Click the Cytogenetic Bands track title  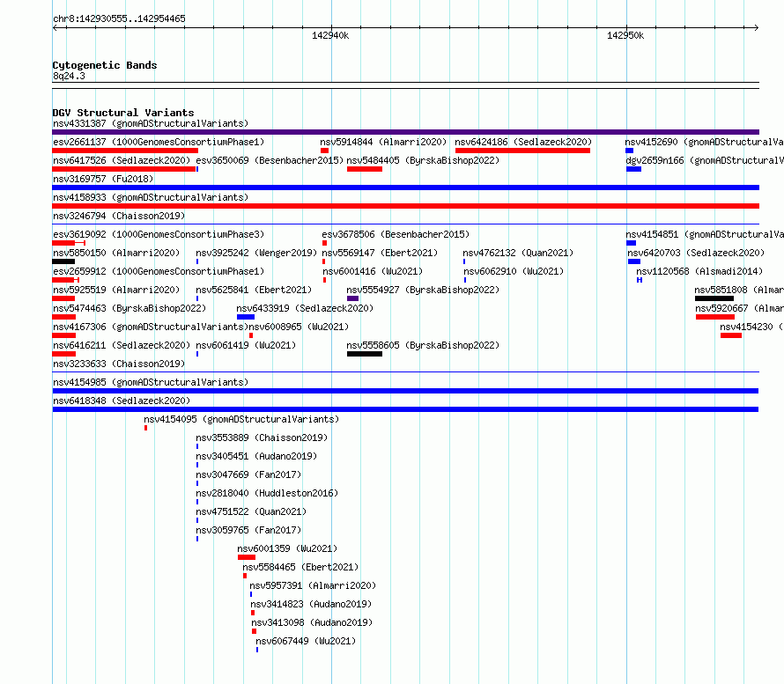pos(105,65)
